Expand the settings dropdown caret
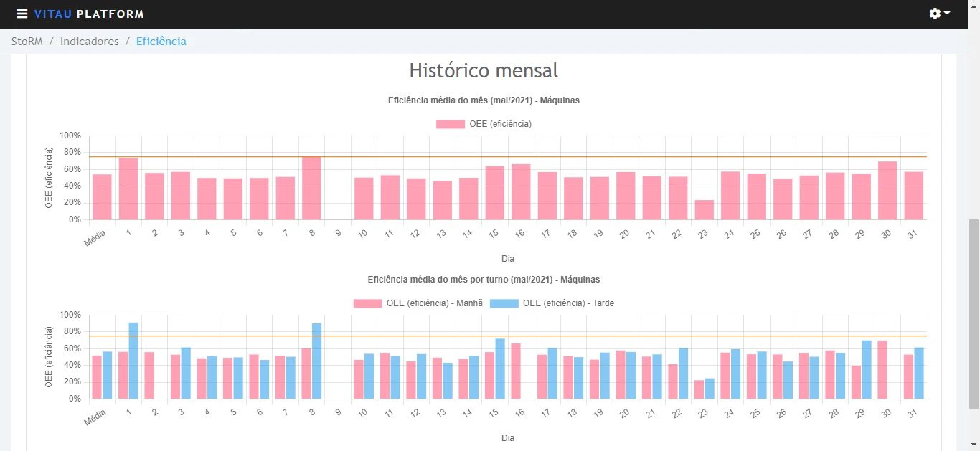Viewport: 980px width, 451px height. pos(947,14)
